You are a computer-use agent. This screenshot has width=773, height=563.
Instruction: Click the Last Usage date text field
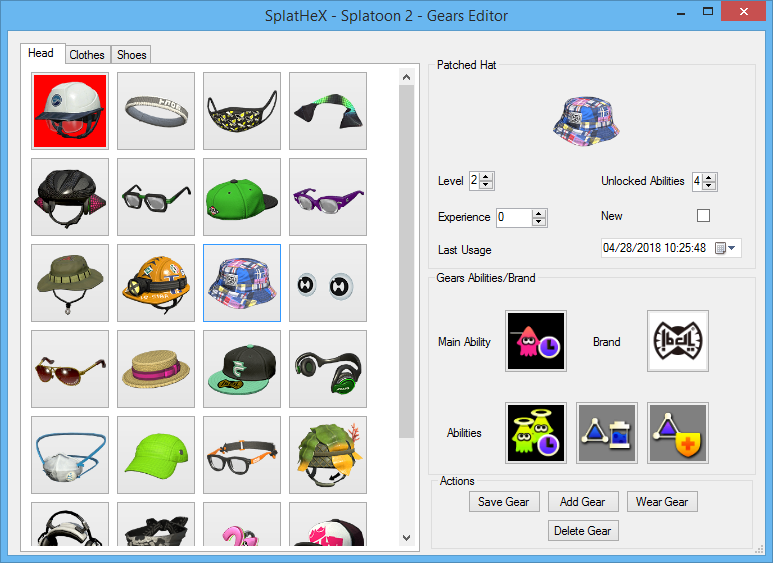pos(656,248)
